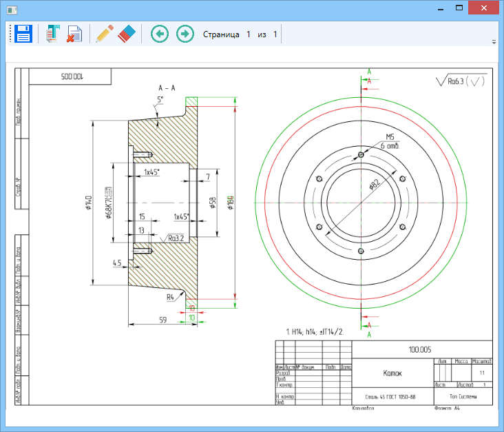Select the eraser tool

[127, 34]
